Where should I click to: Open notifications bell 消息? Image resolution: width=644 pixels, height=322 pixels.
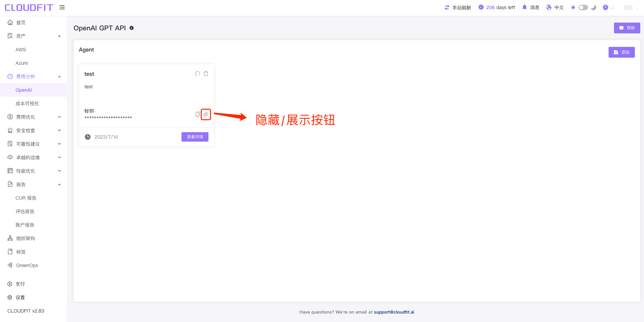[531, 7]
